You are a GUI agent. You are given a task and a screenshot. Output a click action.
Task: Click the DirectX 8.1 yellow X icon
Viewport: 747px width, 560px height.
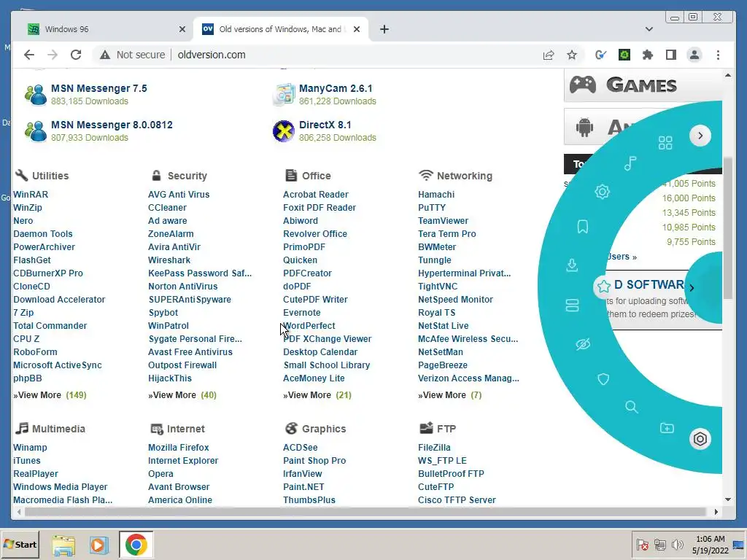[284, 131]
